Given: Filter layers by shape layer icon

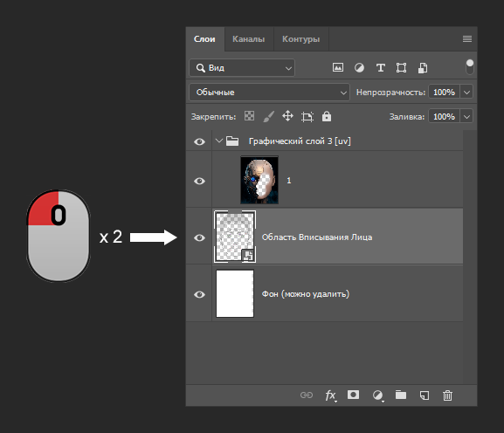Looking at the screenshot, I should coord(401,68).
